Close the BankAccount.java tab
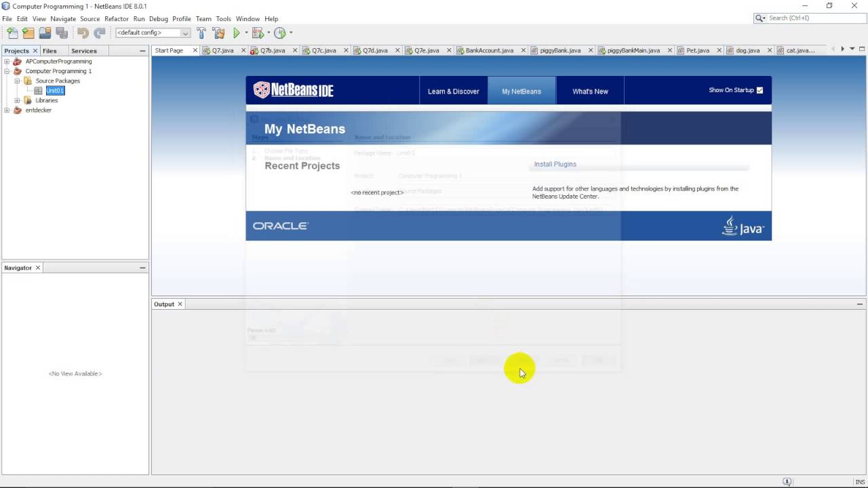868x488 pixels. [523, 50]
